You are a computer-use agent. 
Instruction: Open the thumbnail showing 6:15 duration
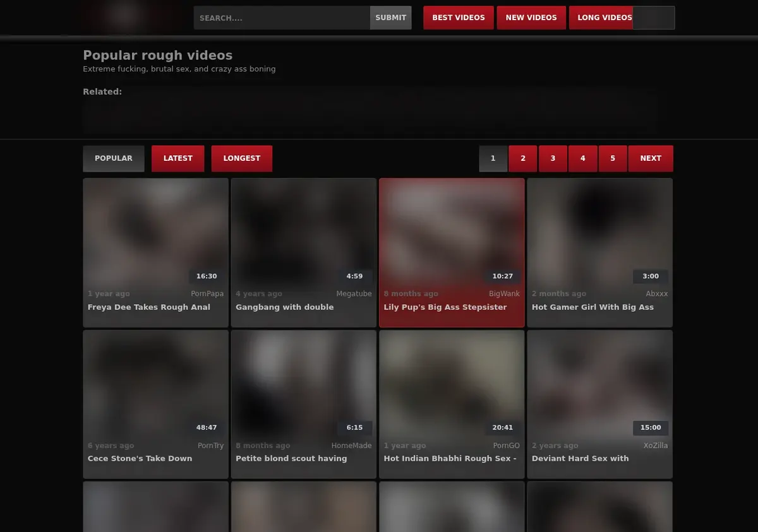tap(304, 384)
